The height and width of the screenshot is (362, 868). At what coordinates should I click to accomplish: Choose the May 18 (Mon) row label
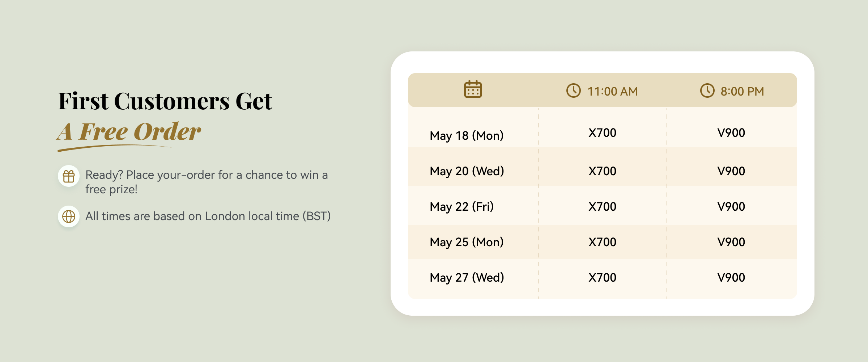[467, 136]
